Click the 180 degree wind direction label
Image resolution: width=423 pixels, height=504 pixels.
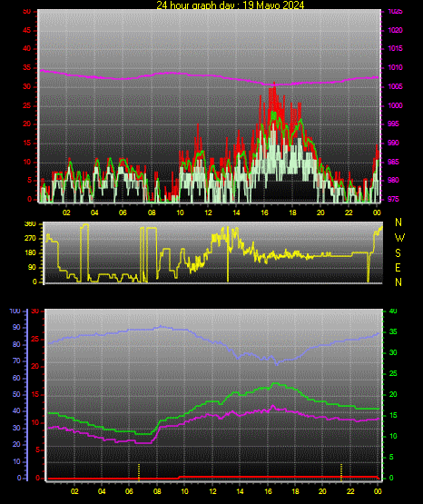tap(30, 253)
